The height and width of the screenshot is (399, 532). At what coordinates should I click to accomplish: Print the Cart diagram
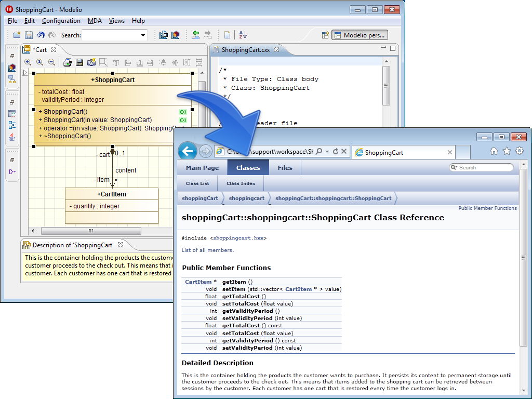pos(67,62)
